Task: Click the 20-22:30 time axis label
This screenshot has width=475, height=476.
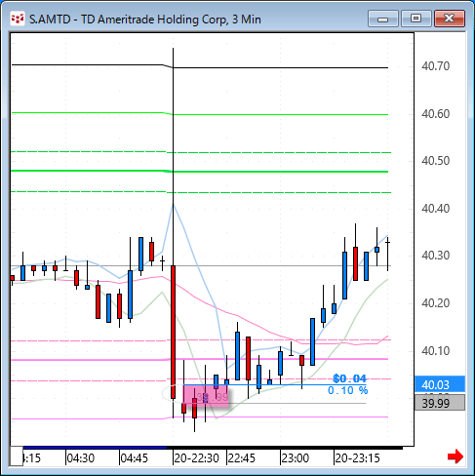Action: coord(196,458)
